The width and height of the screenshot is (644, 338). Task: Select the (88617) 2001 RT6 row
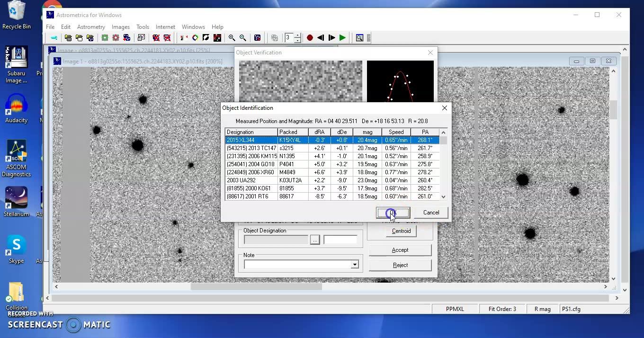click(x=332, y=196)
